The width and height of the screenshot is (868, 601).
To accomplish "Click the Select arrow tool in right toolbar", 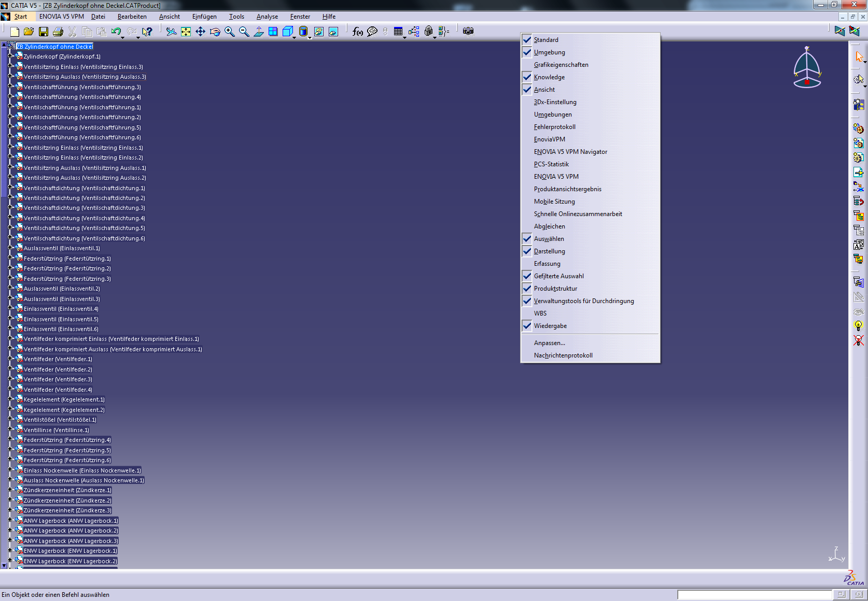I will [859, 56].
